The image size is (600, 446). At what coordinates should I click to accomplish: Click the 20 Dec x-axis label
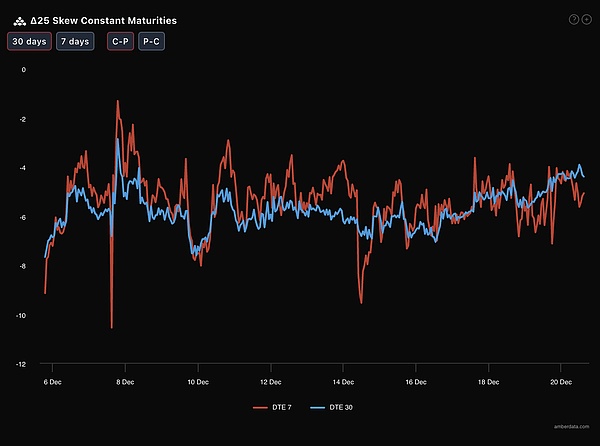(562, 382)
